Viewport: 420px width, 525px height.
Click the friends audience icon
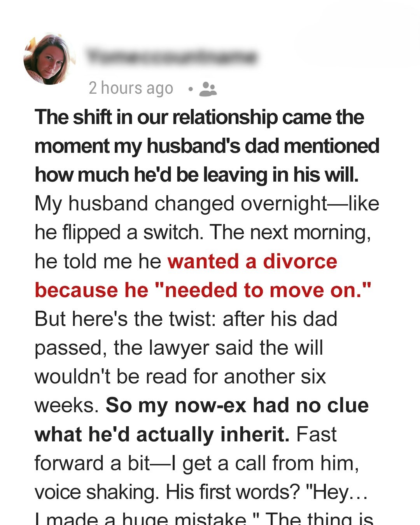pyautogui.click(x=208, y=89)
